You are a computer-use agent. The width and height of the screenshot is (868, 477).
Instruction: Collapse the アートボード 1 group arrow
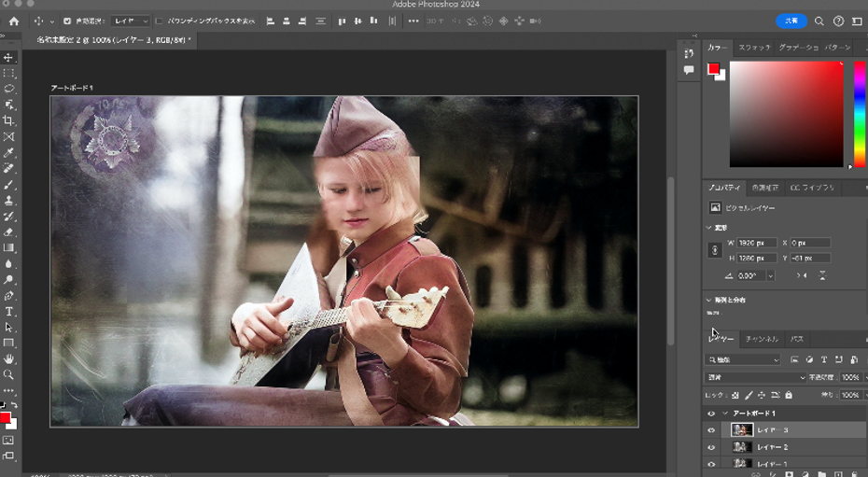pyautogui.click(x=724, y=413)
